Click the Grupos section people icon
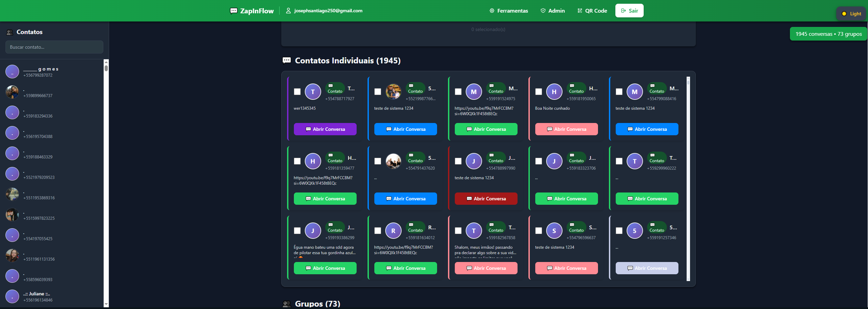Viewport: 868px width, 309px height. tap(287, 304)
